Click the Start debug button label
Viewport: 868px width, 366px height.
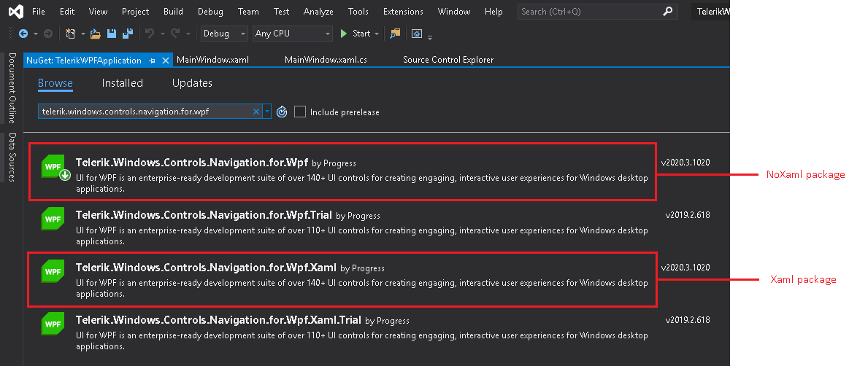pyautogui.click(x=361, y=34)
